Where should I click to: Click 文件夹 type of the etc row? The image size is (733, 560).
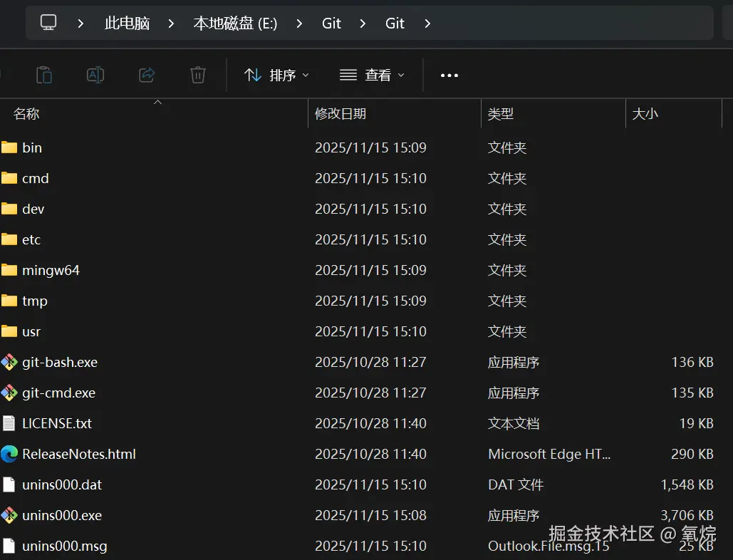[507, 239]
